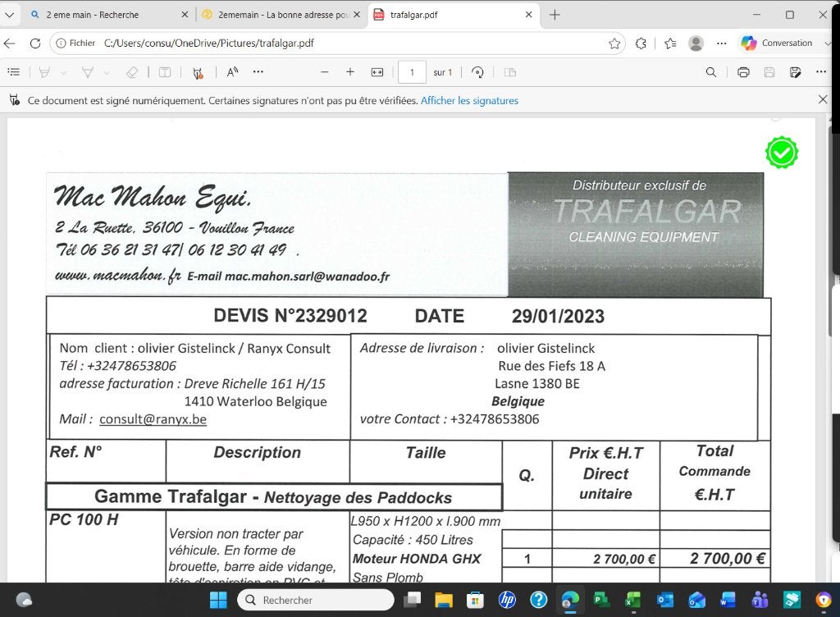Launch the HP app from the taskbar
Viewport: 840px width, 617px height.
point(507,600)
